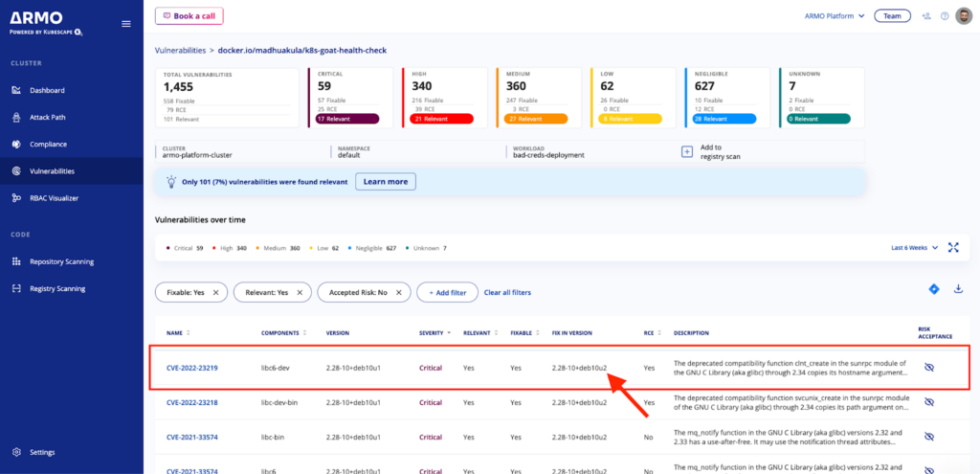Open CVE-2022-23218 link
This screenshot has height=474, width=980.
tap(191, 403)
